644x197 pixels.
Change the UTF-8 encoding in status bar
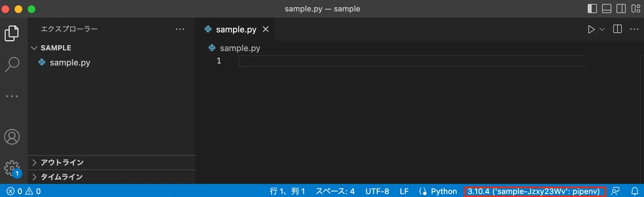377,191
